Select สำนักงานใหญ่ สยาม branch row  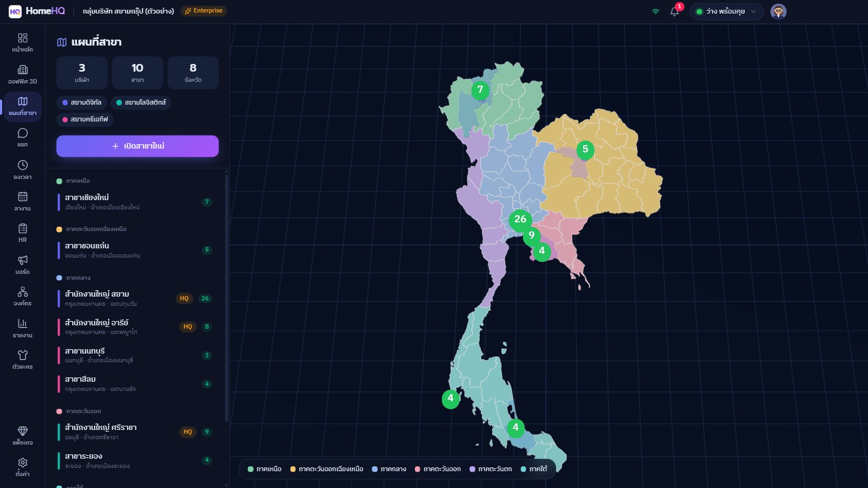coord(137,298)
